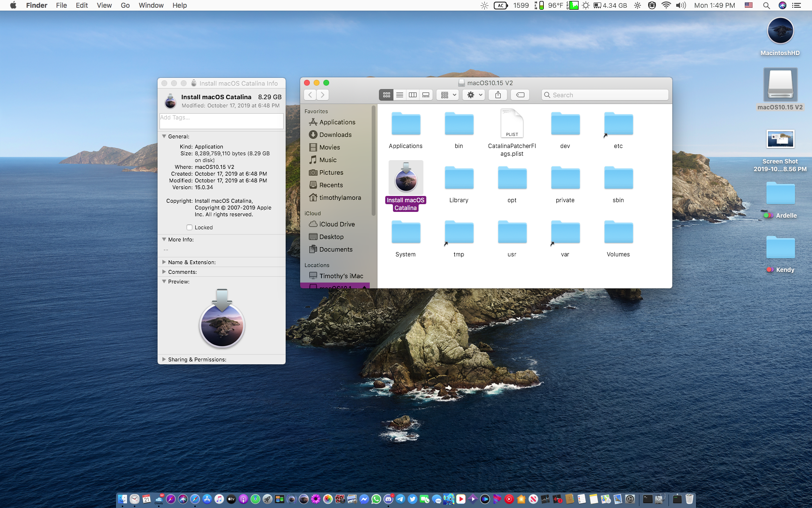Select the var alias folder
Screen dimensions: 812x508
(565, 232)
